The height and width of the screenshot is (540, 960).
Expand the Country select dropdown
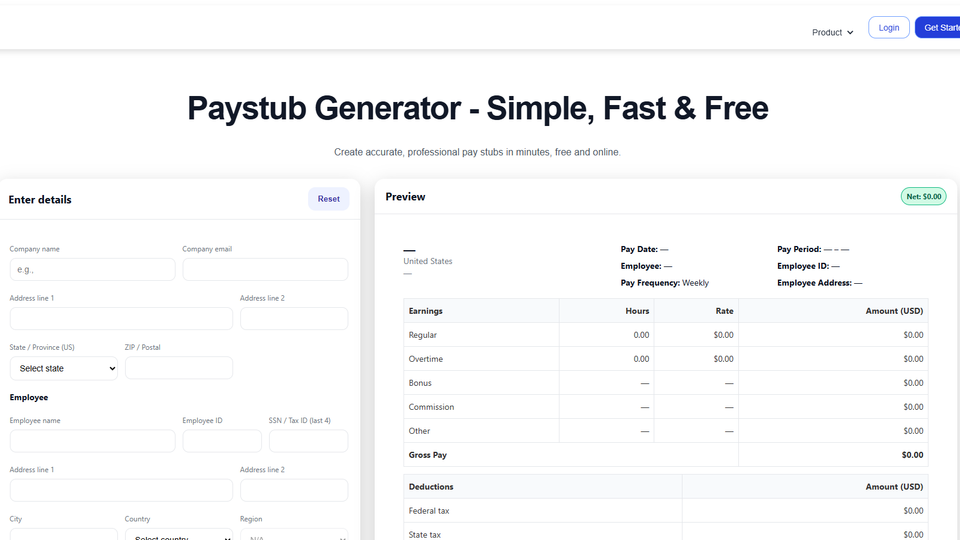[179, 535]
